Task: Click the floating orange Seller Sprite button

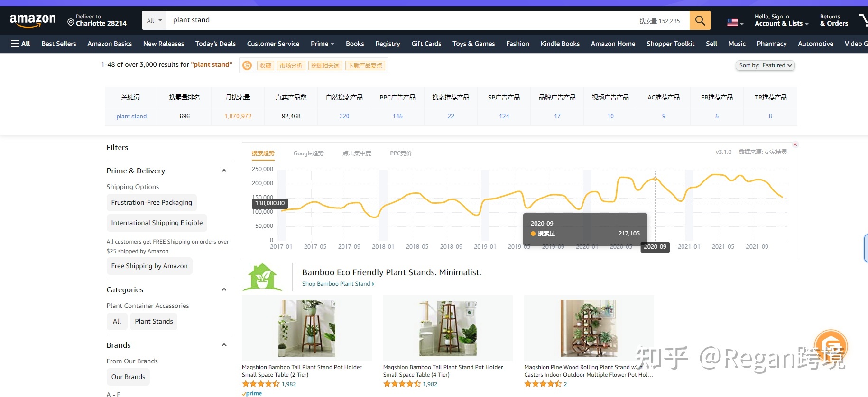Action: point(831,346)
